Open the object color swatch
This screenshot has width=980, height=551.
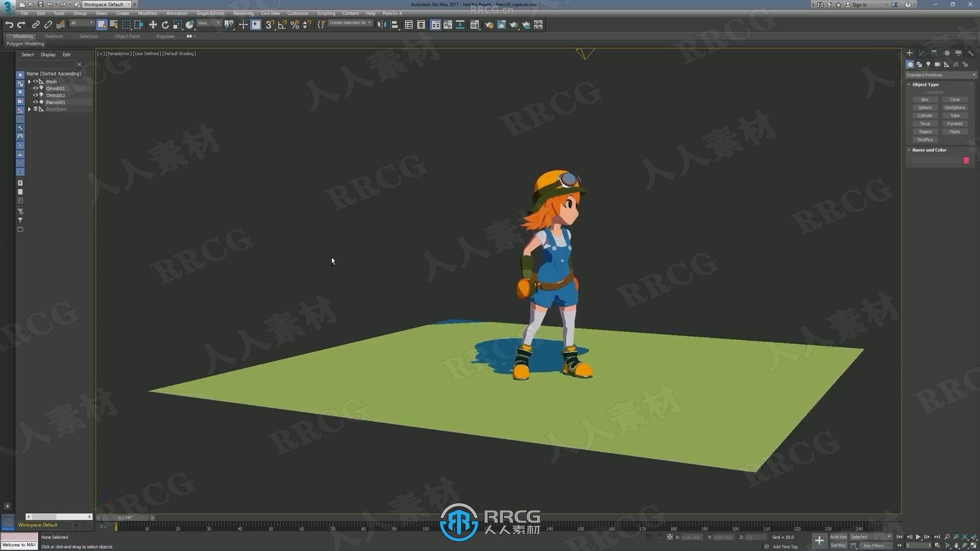(x=966, y=160)
